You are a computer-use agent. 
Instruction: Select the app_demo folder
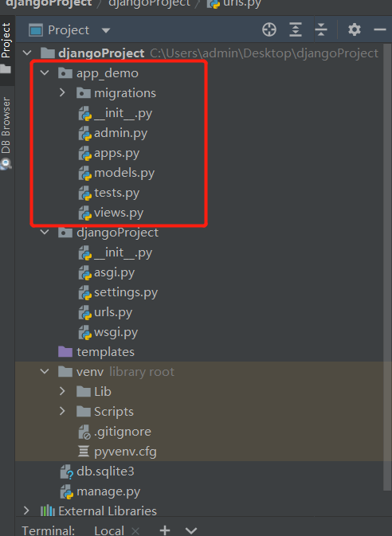tap(108, 73)
